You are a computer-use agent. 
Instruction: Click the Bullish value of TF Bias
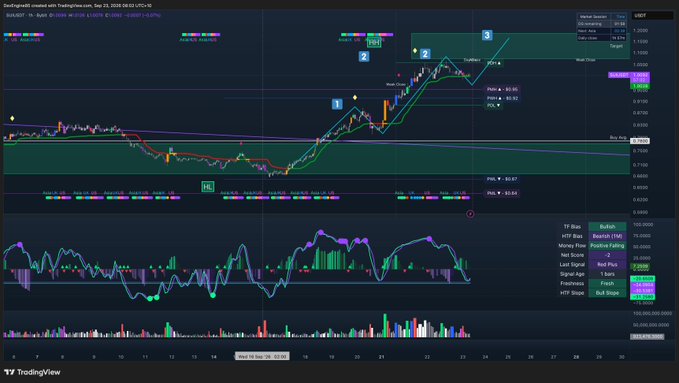[607, 227]
